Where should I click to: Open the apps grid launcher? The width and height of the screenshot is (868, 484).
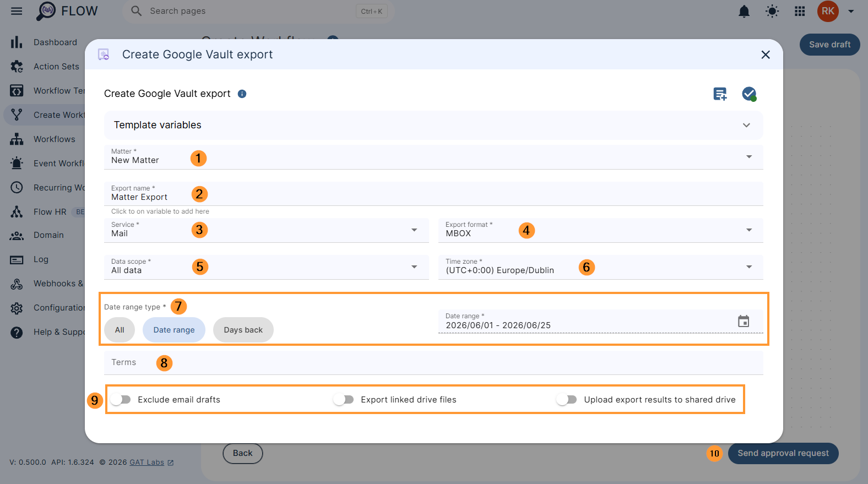[x=800, y=12]
